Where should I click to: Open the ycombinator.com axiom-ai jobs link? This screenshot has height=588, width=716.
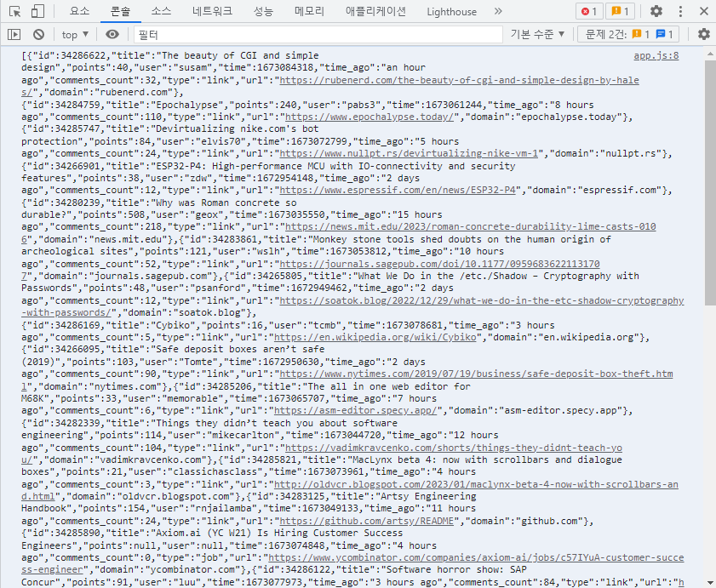pyautogui.click(x=476, y=557)
